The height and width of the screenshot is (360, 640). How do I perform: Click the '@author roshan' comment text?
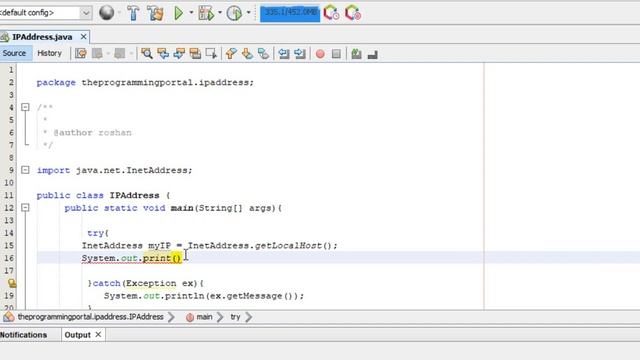(x=92, y=133)
